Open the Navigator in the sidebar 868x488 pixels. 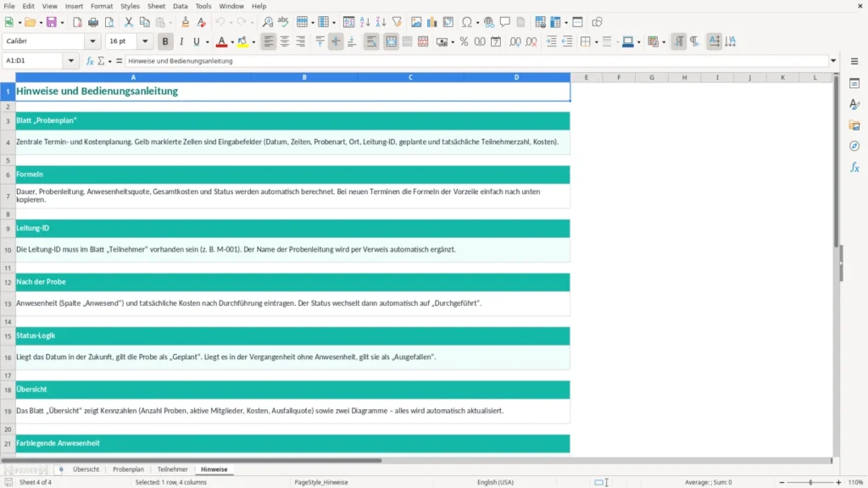854,146
